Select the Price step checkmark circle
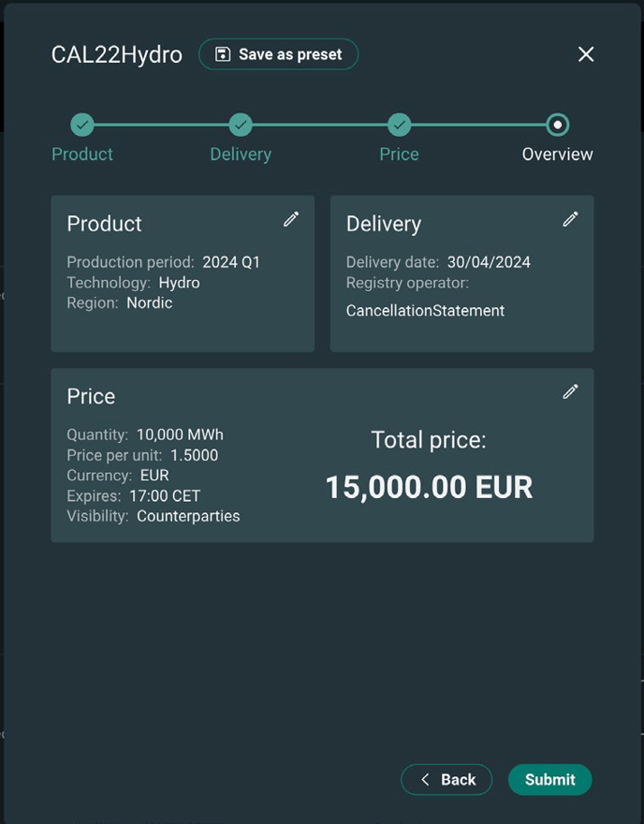Image resolution: width=644 pixels, height=824 pixels. (x=399, y=125)
